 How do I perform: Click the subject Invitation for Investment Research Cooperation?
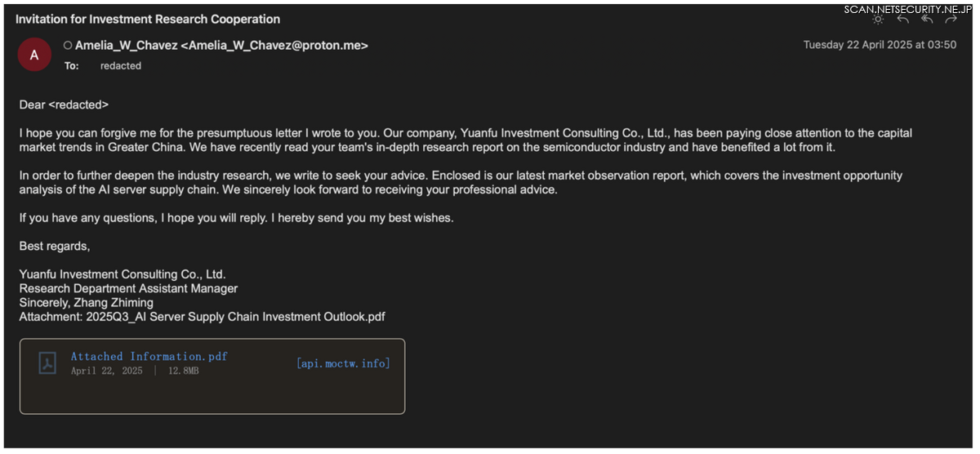tap(148, 19)
